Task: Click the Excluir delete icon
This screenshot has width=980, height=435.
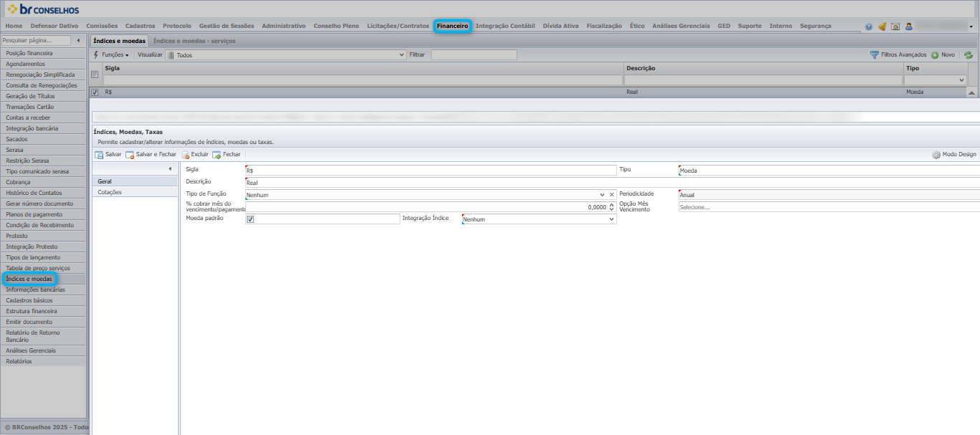Action: tap(185, 155)
